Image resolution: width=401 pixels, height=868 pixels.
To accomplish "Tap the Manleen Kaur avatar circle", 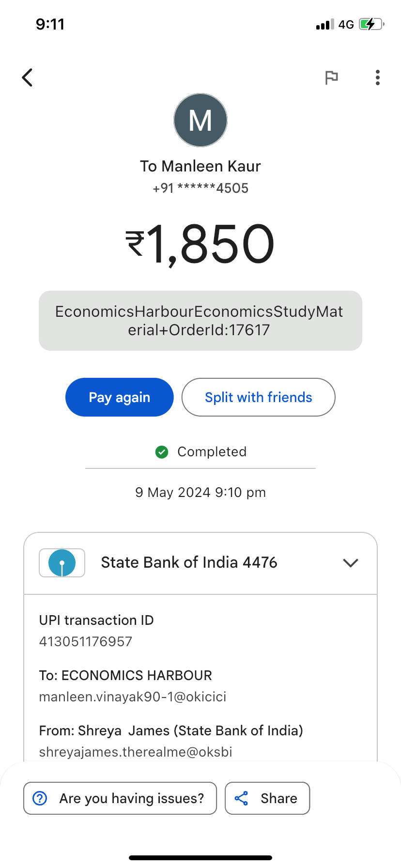I will click(200, 120).
